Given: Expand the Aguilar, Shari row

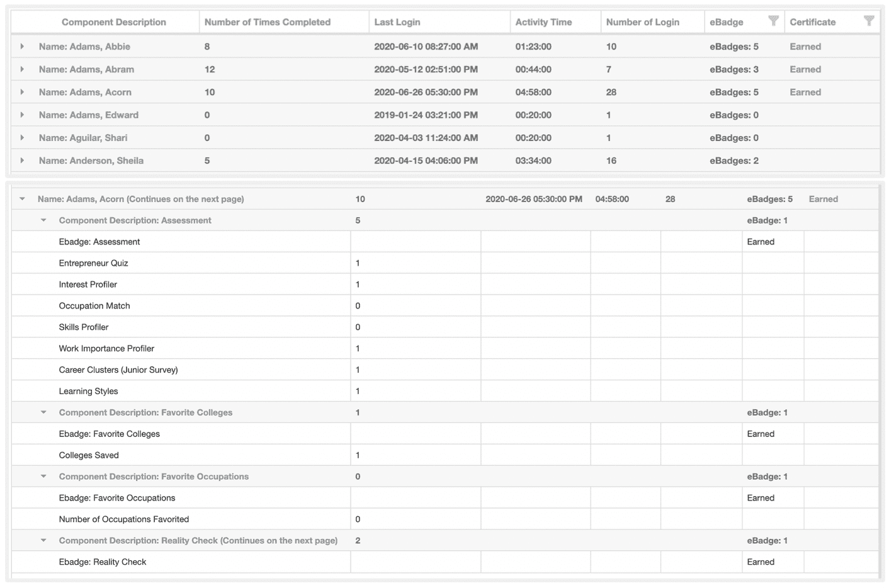Looking at the screenshot, I should pos(22,137).
